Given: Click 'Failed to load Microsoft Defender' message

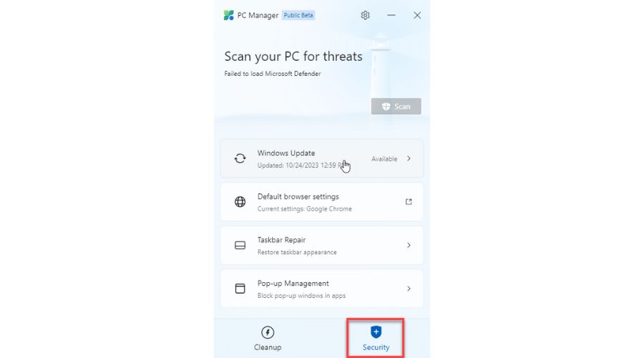Looking at the screenshot, I should pyautogui.click(x=273, y=74).
